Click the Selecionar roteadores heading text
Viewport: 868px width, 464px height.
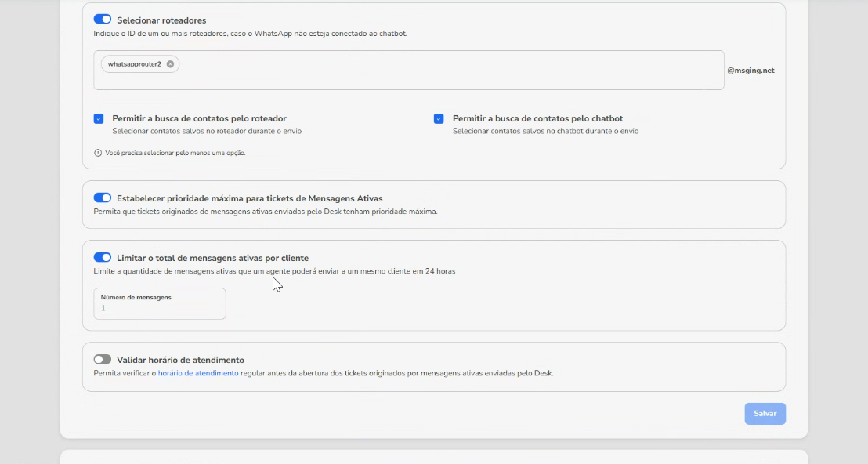161,20
